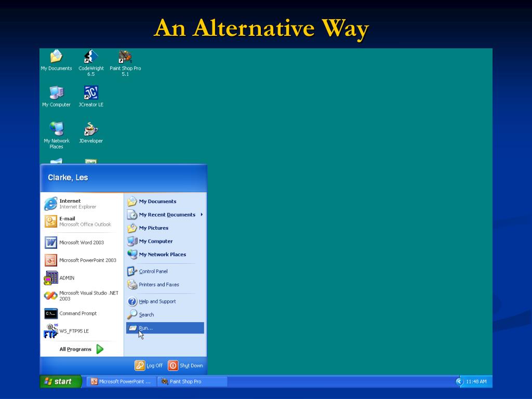Click Command Prompt label text
The height and width of the screenshot is (399, 532).
tap(78, 313)
